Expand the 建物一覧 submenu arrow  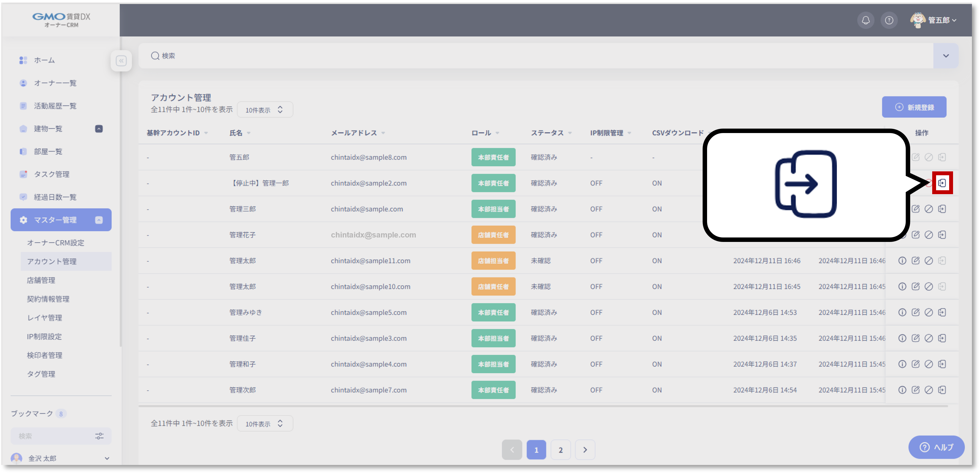[99, 129]
